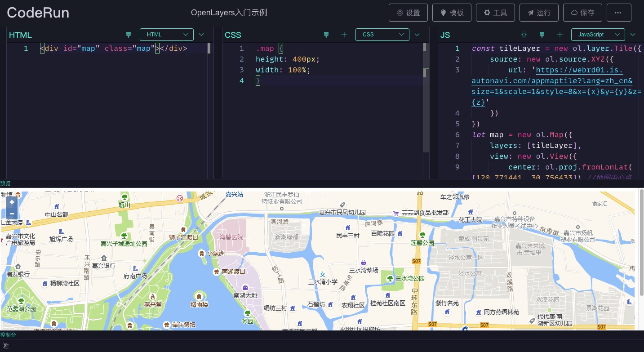Click the plus icon in the CSS panel

coord(344,35)
